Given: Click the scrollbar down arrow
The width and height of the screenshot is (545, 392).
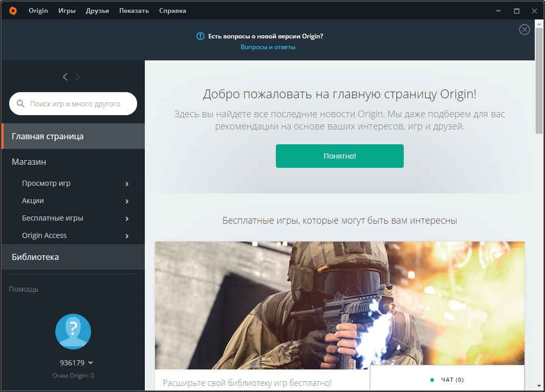Looking at the screenshot, I should tap(539, 386).
